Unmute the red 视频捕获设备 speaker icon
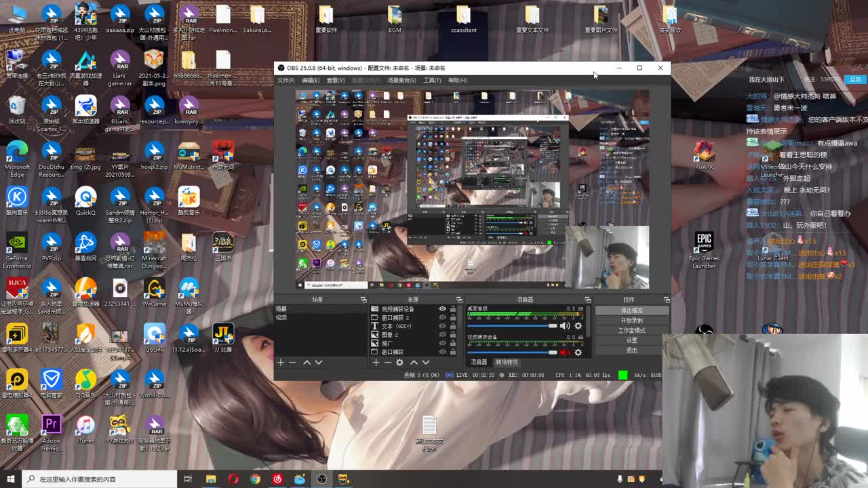Image resolution: width=868 pixels, height=488 pixels. pyautogui.click(x=565, y=352)
